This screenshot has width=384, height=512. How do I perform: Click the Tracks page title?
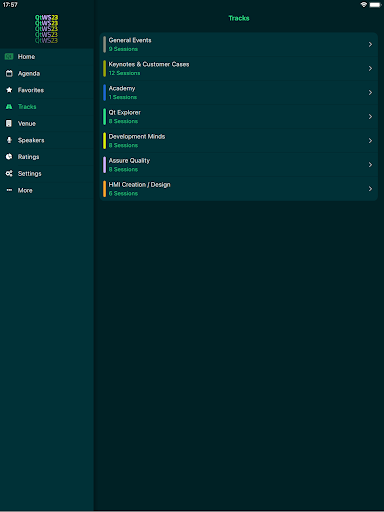point(239,18)
